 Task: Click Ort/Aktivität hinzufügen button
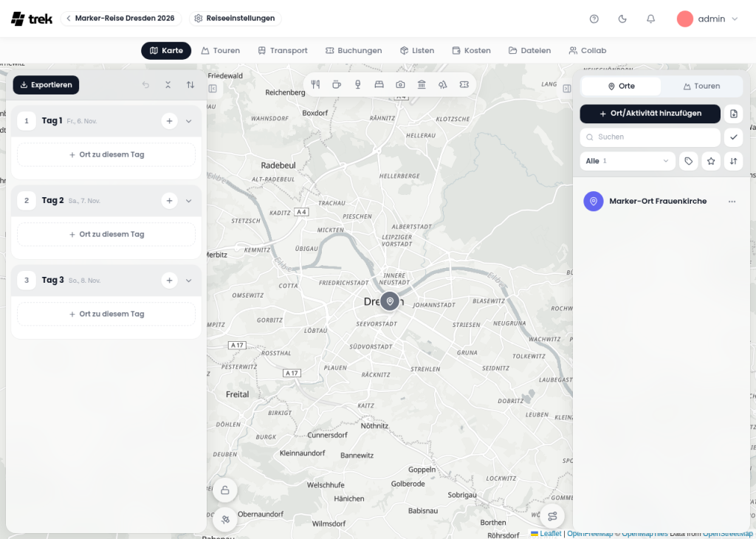[650, 114]
